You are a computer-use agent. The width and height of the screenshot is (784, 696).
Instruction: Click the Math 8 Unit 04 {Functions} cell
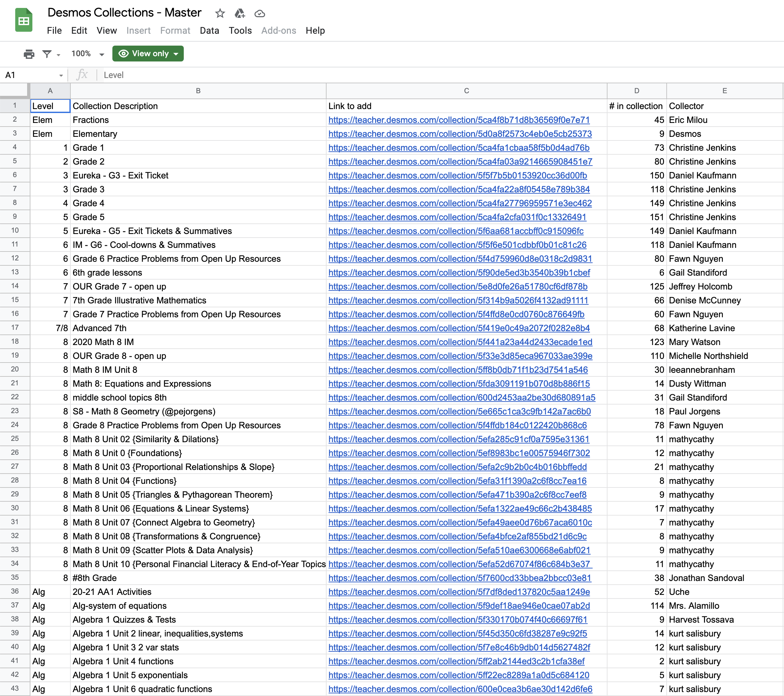[x=198, y=481]
